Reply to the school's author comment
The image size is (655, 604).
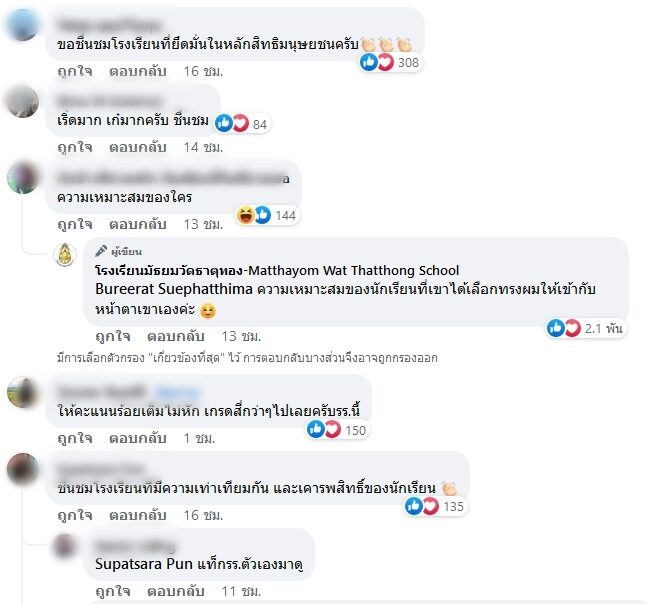click(175, 336)
